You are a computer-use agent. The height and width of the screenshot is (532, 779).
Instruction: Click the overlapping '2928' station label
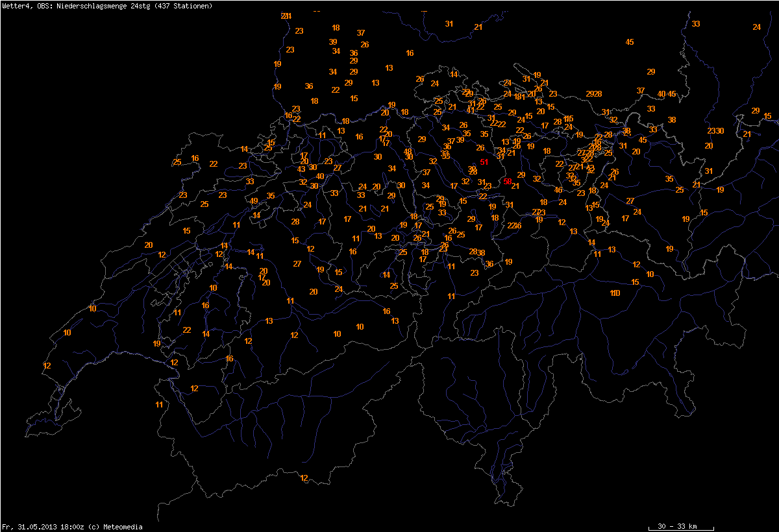coord(594,94)
